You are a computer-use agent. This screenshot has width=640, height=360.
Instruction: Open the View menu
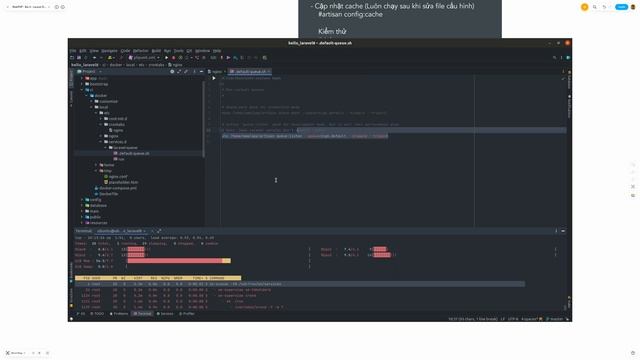(x=94, y=51)
